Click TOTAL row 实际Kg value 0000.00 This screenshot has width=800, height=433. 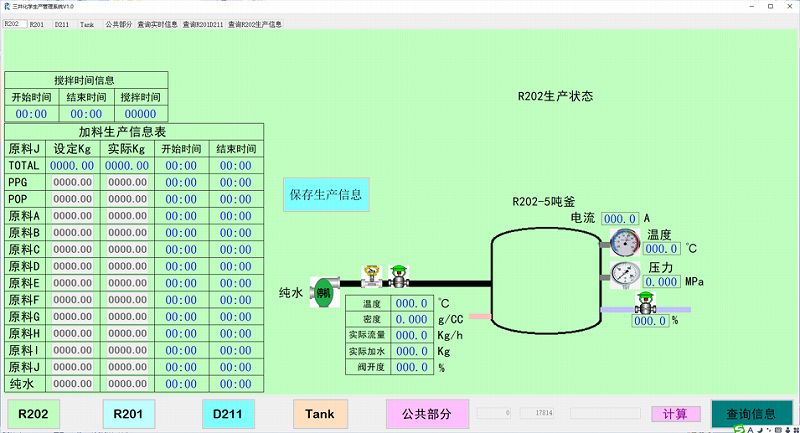coord(127,166)
